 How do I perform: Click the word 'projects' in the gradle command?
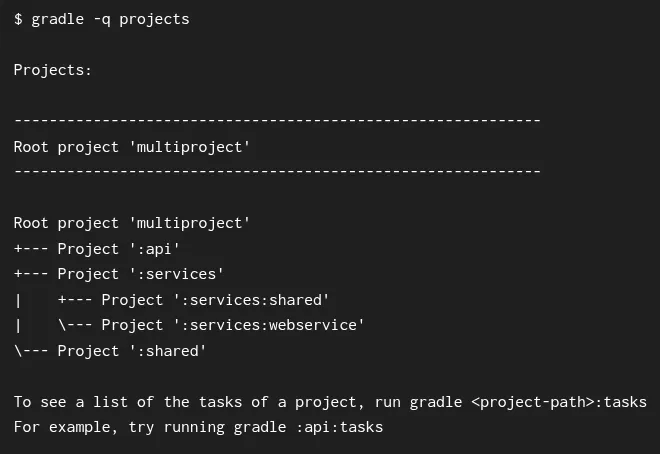(154, 19)
